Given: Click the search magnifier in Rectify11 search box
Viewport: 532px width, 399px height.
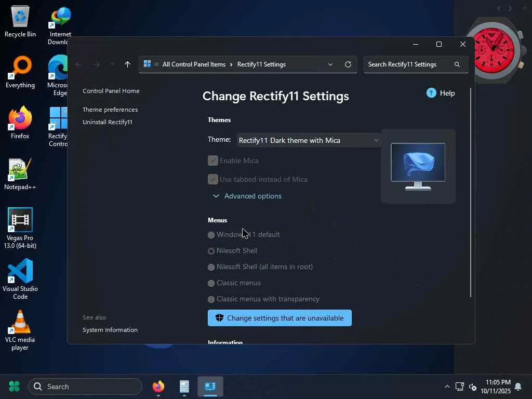Looking at the screenshot, I should click(x=457, y=64).
